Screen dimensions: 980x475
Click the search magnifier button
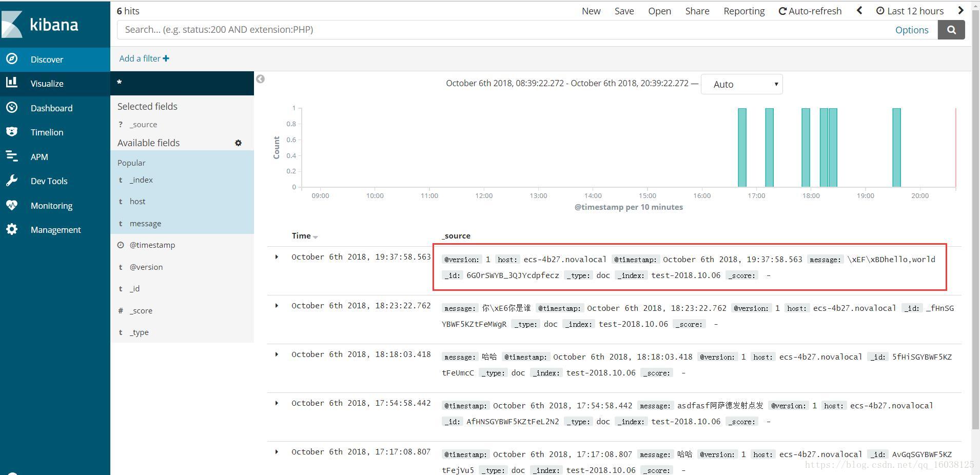pos(951,30)
